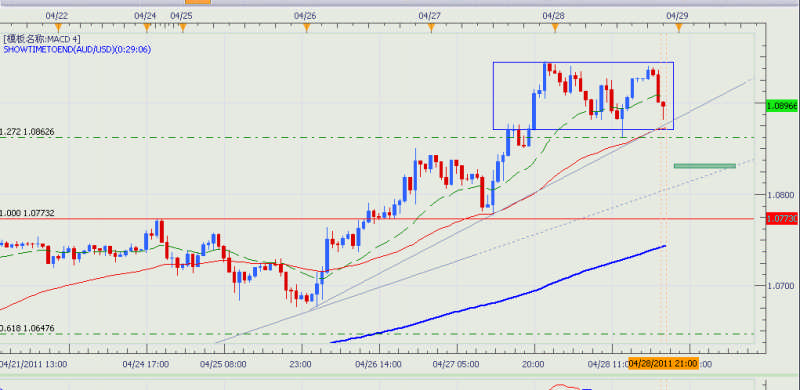
Task: Click the 1.0700 price axis label
Action: tap(781, 286)
